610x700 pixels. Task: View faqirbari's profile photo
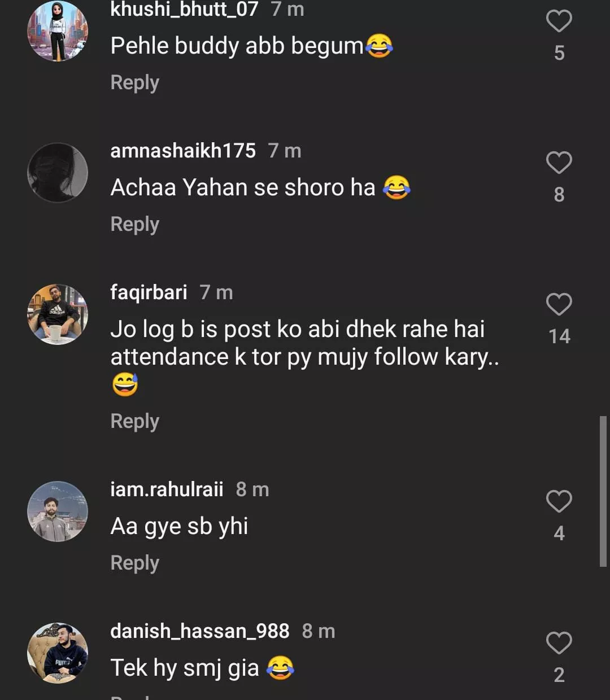[x=58, y=314]
